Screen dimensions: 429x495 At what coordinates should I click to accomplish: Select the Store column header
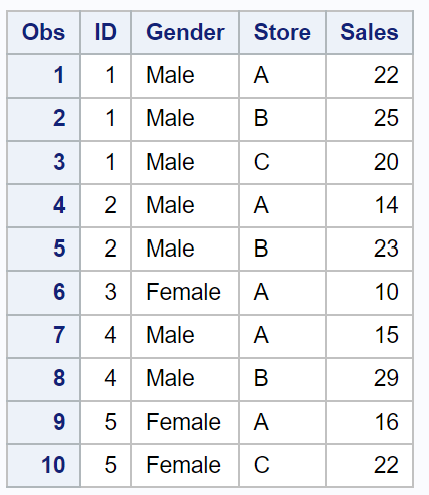(x=282, y=32)
